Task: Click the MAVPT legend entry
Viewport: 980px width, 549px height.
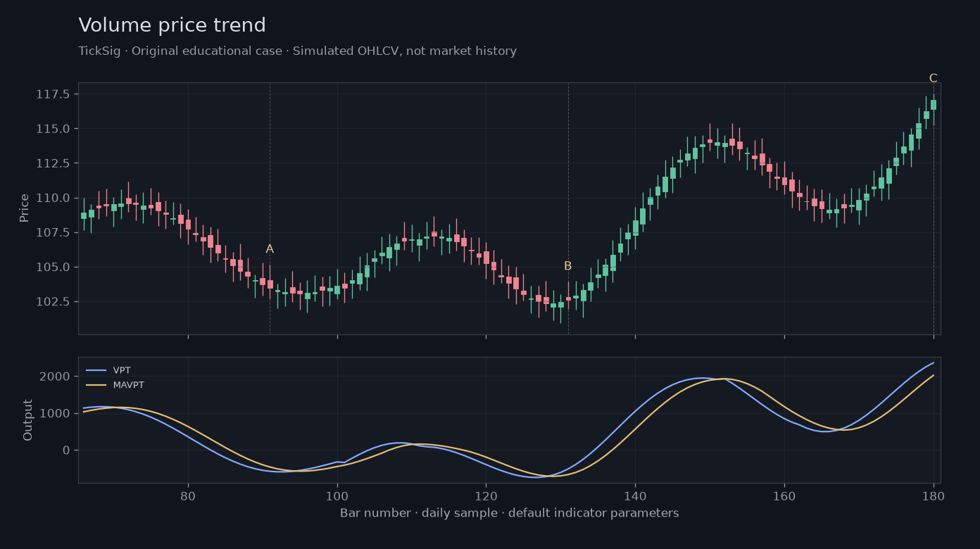Action: pos(115,385)
